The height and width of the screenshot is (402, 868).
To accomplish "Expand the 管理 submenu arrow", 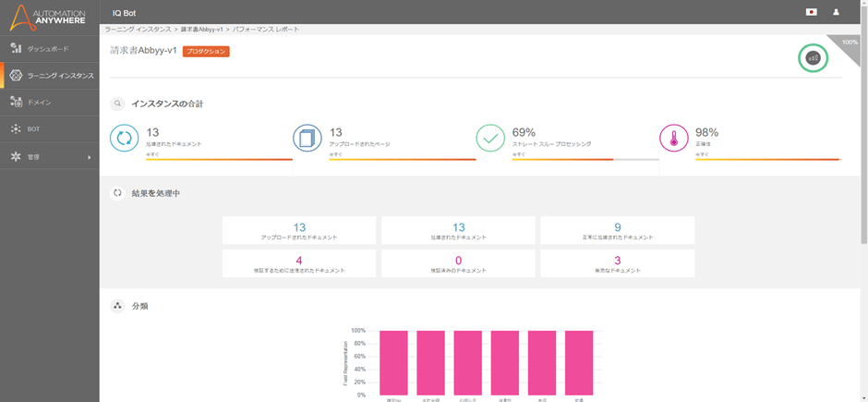I will 90,157.
